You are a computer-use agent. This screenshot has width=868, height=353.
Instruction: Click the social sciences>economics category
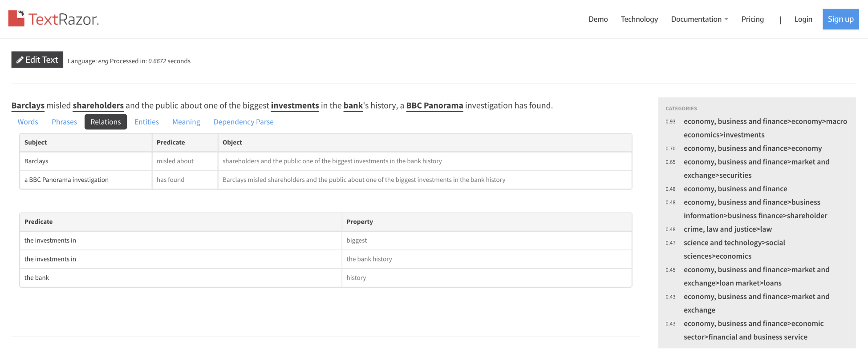[x=734, y=249]
